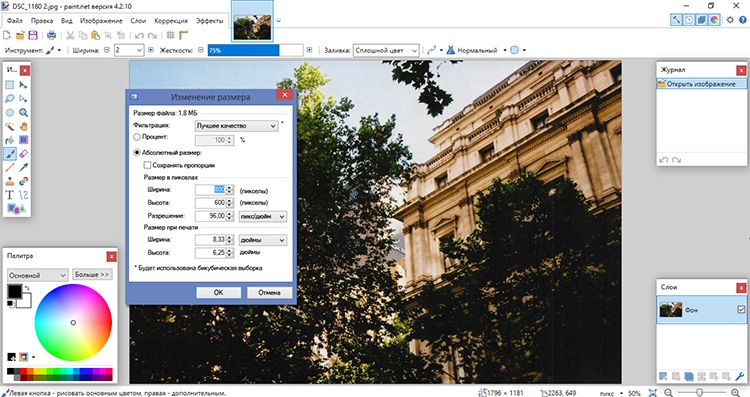
Task: Open the Вид menu
Action: [66, 21]
